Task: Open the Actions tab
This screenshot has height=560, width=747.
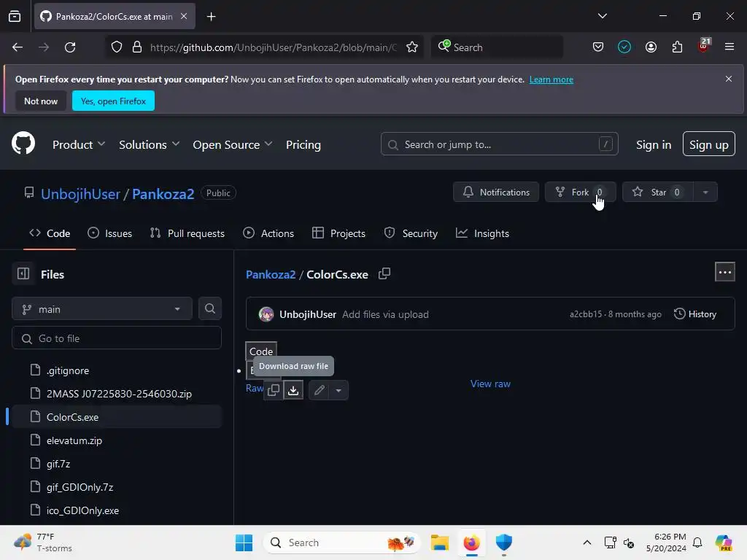Action: click(268, 233)
